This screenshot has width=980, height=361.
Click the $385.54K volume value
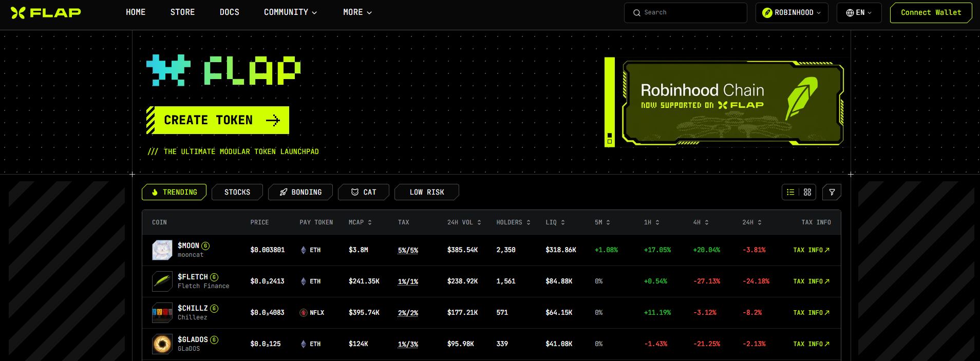tap(462, 250)
